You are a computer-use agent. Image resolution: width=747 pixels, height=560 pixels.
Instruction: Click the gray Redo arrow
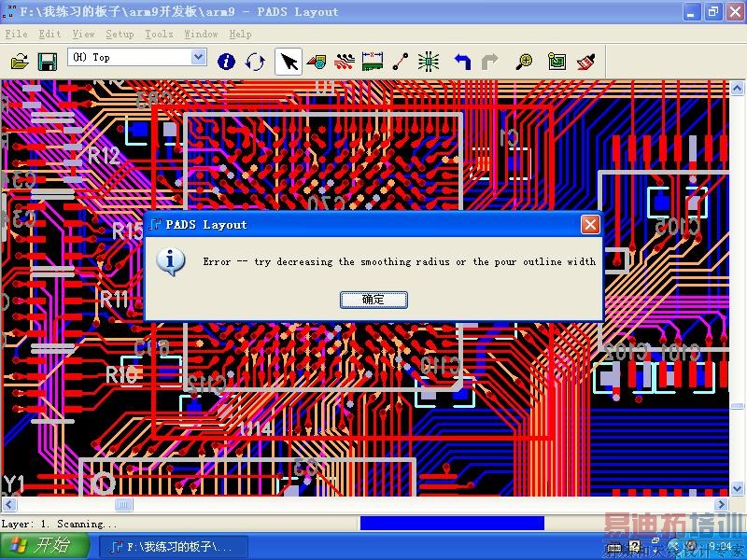point(489,62)
